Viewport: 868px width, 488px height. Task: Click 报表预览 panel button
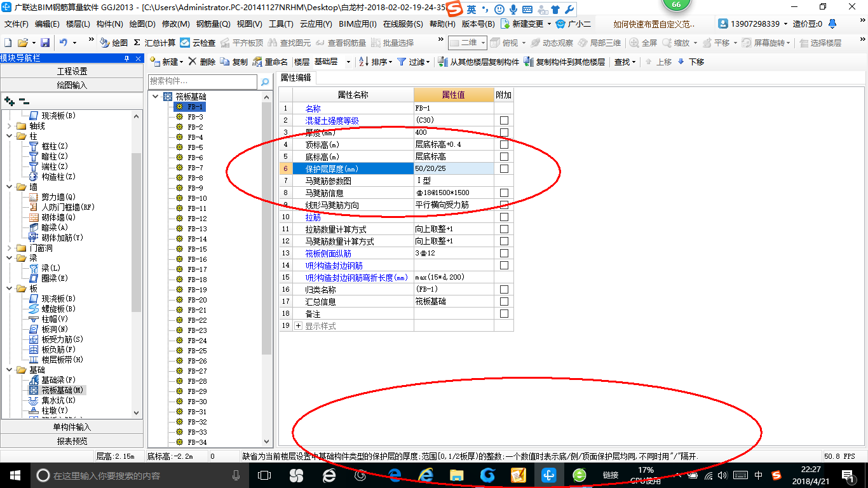point(72,440)
